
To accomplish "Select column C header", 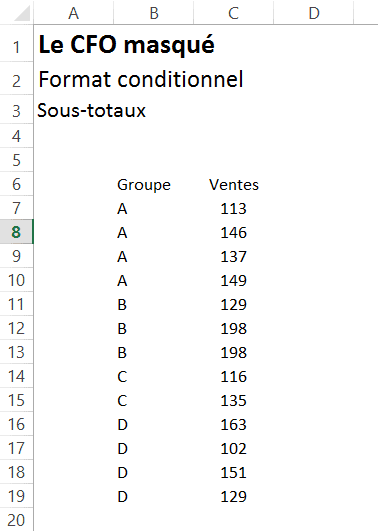I will [233, 13].
